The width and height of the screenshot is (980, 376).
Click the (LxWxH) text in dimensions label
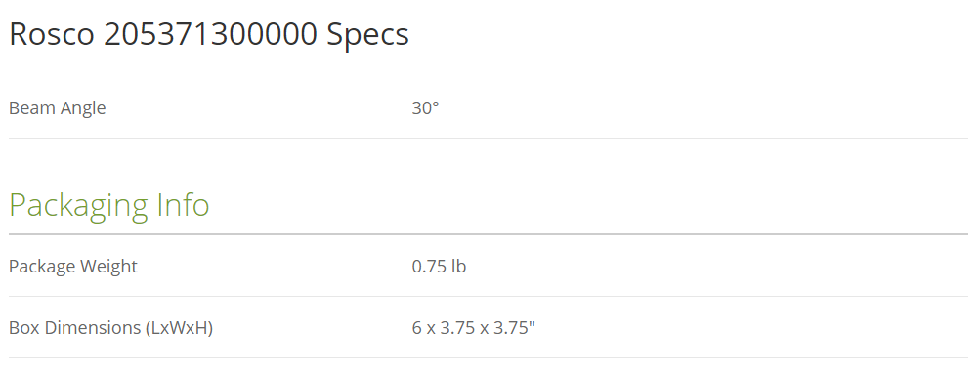tap(179, 327)
